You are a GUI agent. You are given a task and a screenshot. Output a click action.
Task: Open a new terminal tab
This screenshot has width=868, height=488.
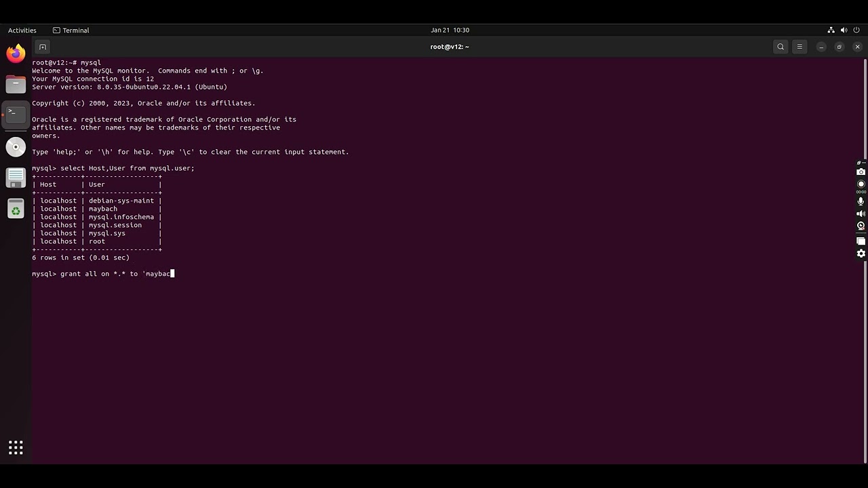point(43,47)
